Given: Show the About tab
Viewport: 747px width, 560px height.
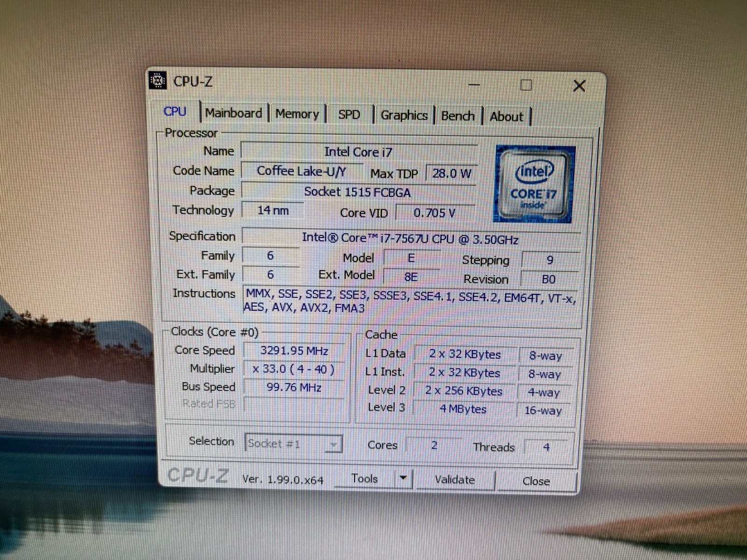Looking at the screenshot, I should click(x=507, y=117).
